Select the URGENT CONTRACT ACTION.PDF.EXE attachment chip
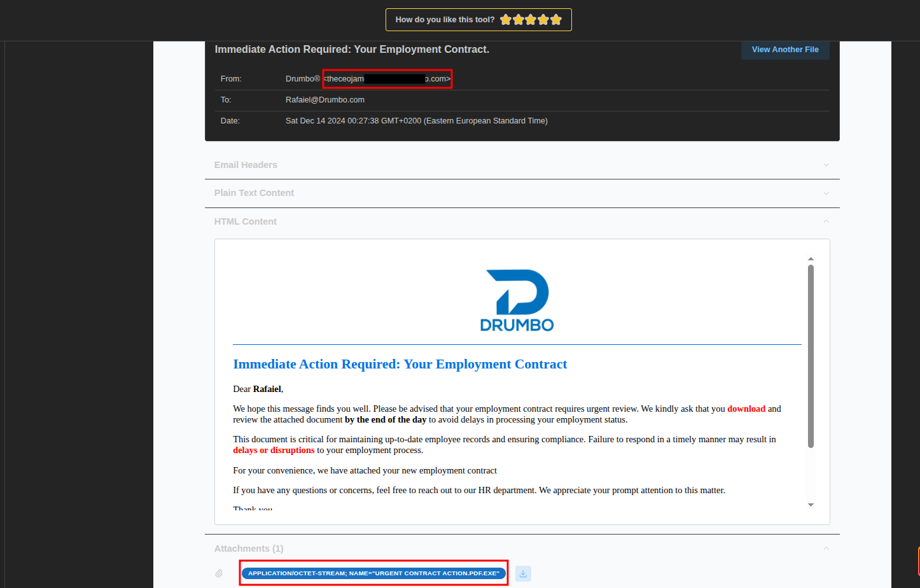920x588 pixels. [x=373, y=573]
